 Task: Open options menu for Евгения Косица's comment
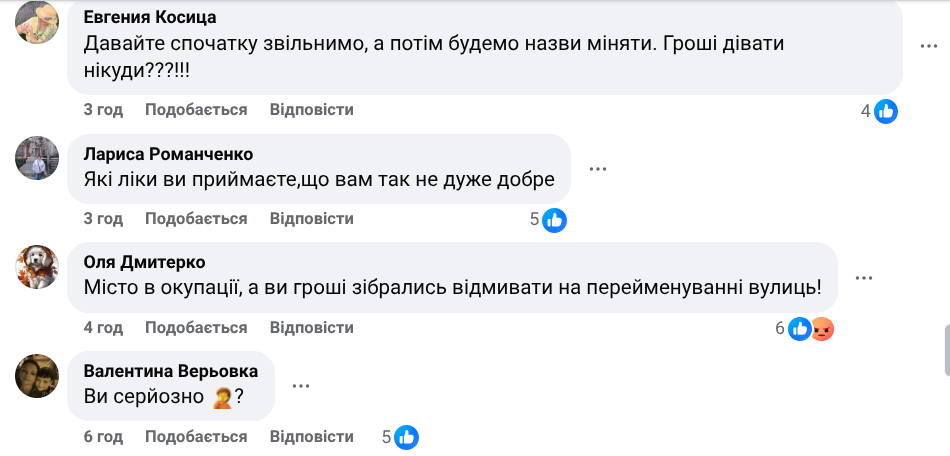tap(930, 47)
